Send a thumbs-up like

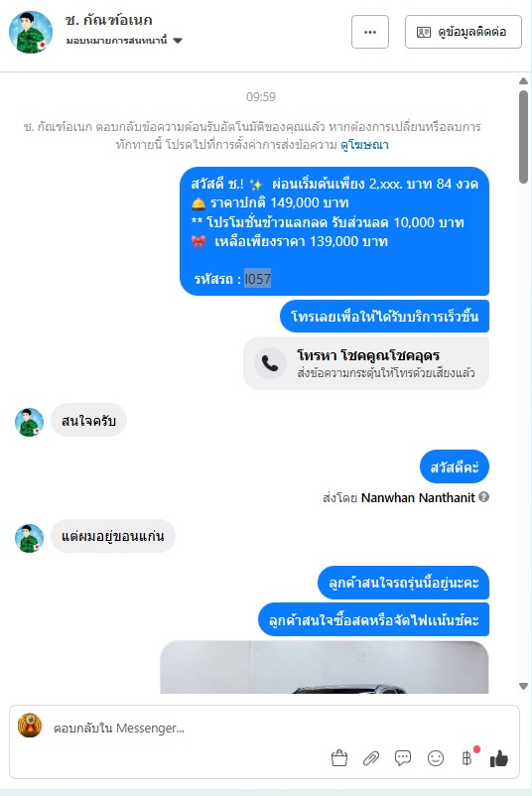[499, 758]
